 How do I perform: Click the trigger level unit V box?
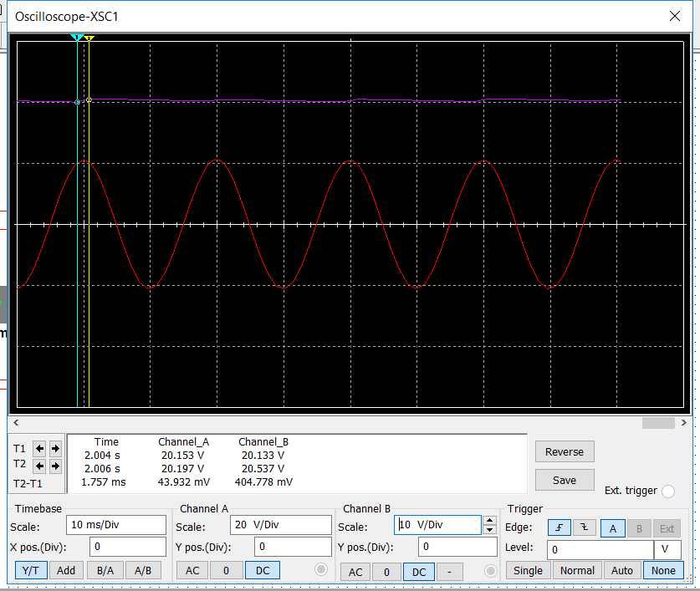(x=667, y=550)
